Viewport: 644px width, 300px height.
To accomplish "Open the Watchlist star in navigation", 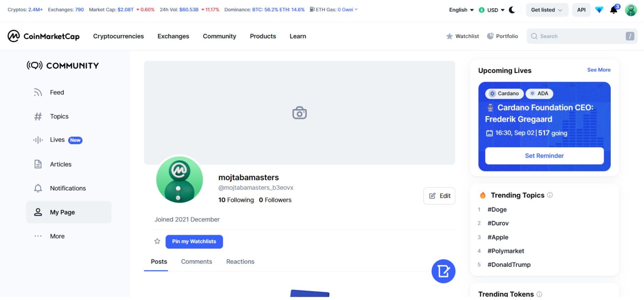I will click(x=462, y=36).
